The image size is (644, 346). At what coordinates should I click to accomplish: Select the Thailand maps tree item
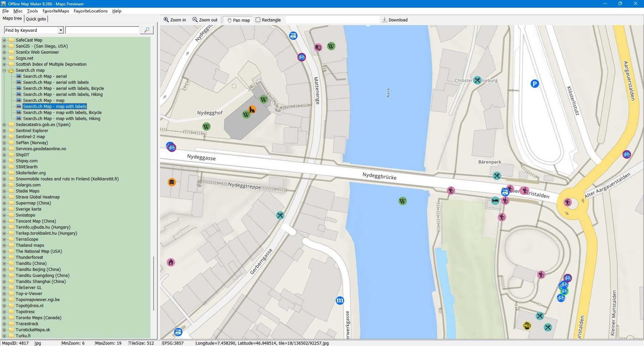30,245
